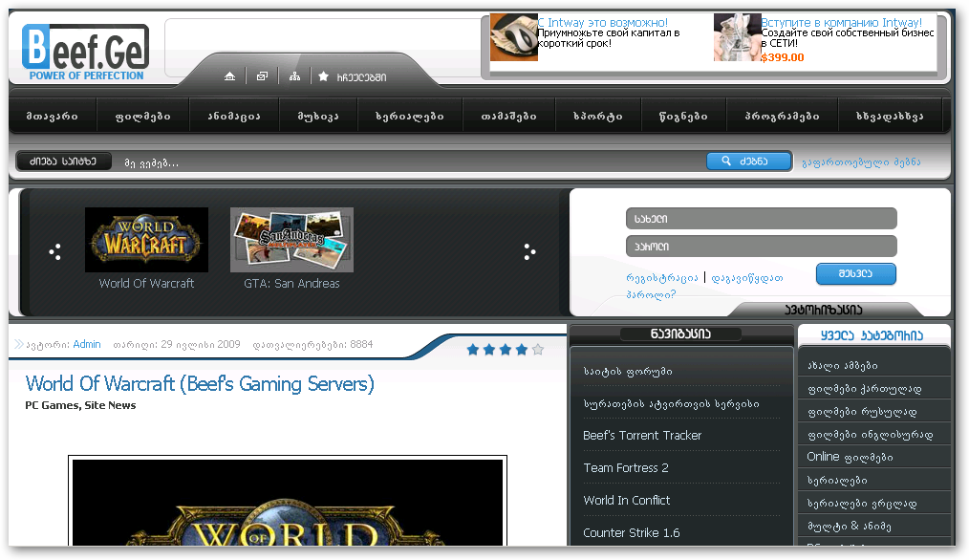Open the Online ფილმები category
969x560 pixels.
pyautogui.click(x=850, y=457)
